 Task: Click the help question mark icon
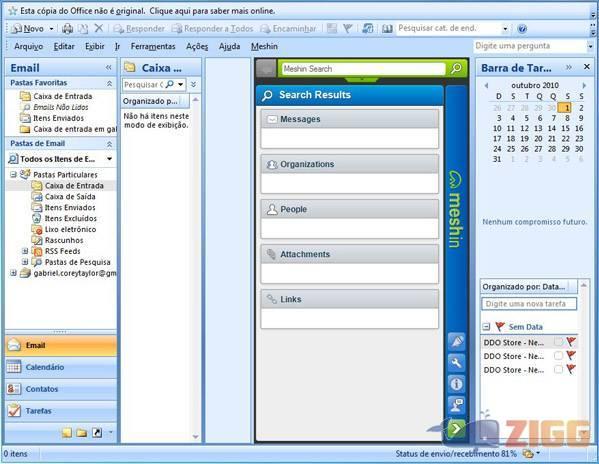[522, 28]
